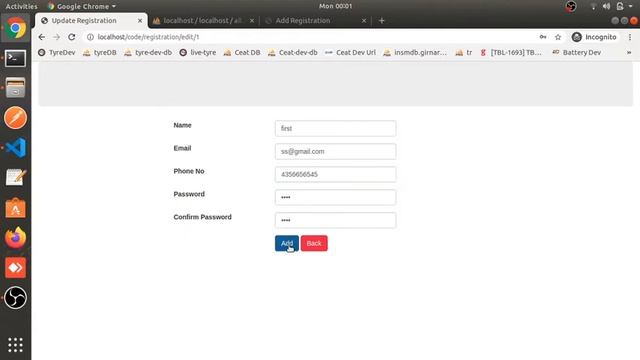Open the Ceat Dev Url bookmark

click(350, 53)
